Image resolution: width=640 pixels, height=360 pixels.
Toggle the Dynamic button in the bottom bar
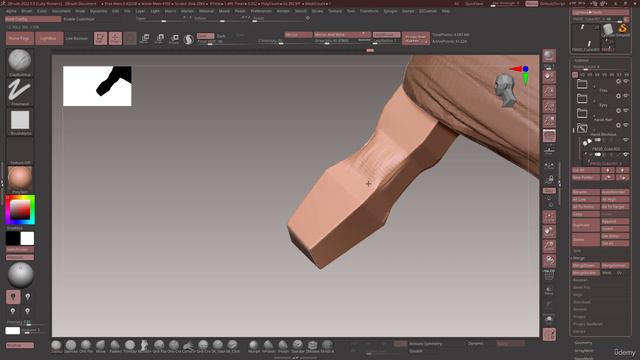pyautogui.click(x=476, y=344)
